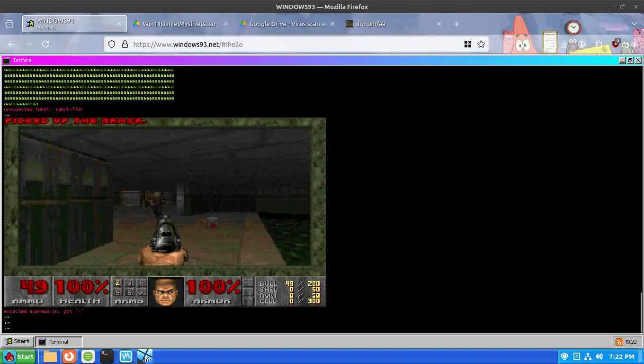Click the ARMOR 100% indicator in Doom HUD
The height and width of the screenshot is (364, 644).
click(213, 291)
